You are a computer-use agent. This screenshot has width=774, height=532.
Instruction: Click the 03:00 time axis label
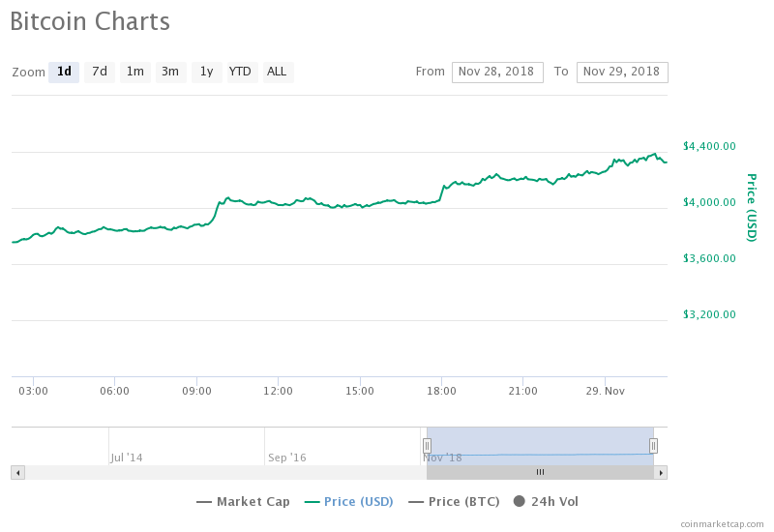coord(33,392)
